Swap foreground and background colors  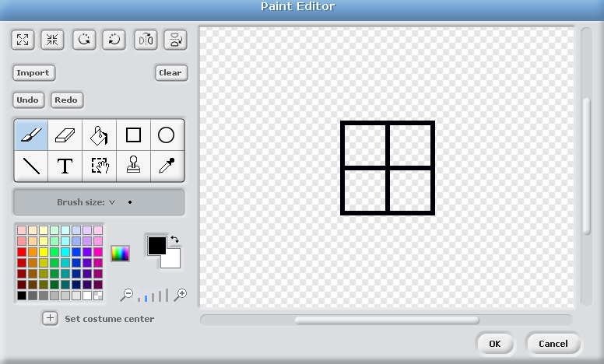175,240
